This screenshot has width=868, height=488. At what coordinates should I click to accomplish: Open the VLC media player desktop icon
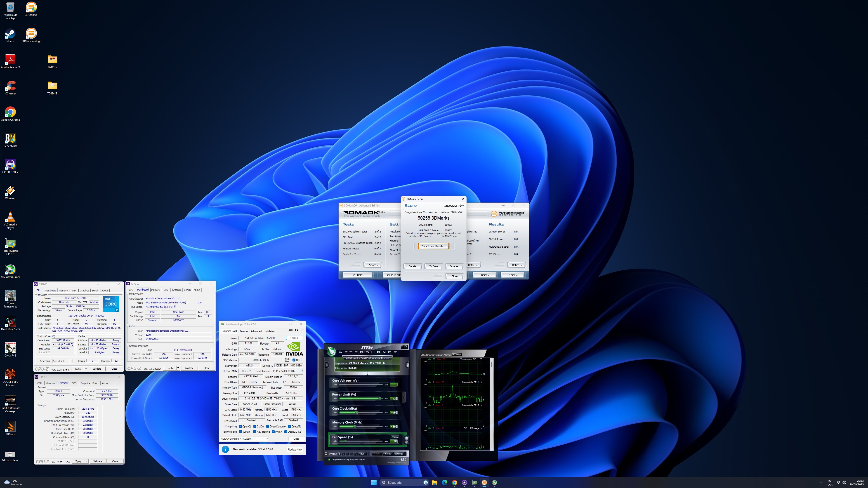tap(10, 221)
